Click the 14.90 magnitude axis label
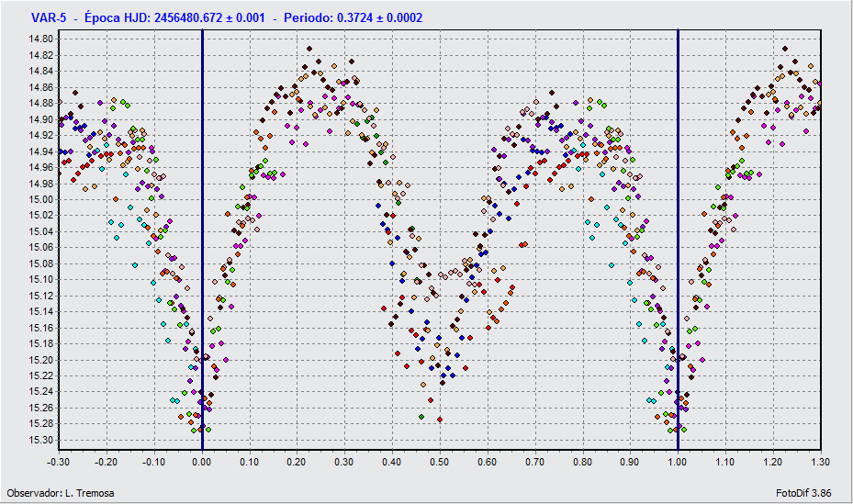This screenshot has width=853, height=504. (x=40, y=119)
